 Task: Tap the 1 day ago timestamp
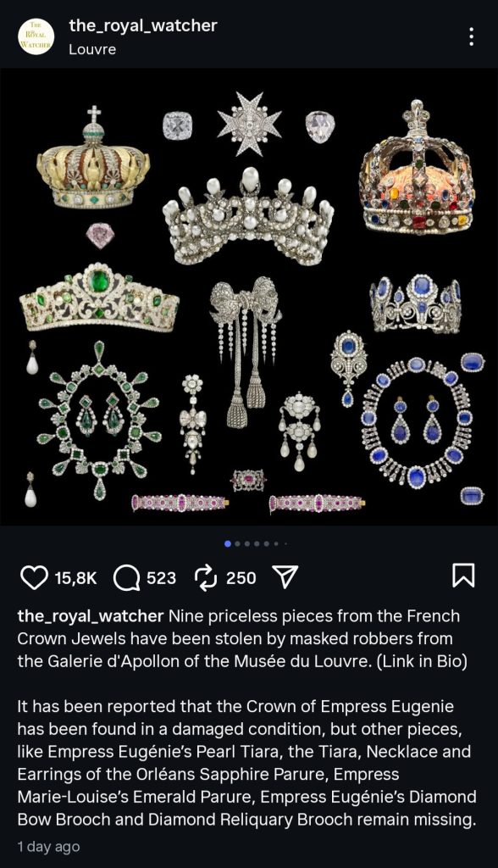click(x=48, y=847)
